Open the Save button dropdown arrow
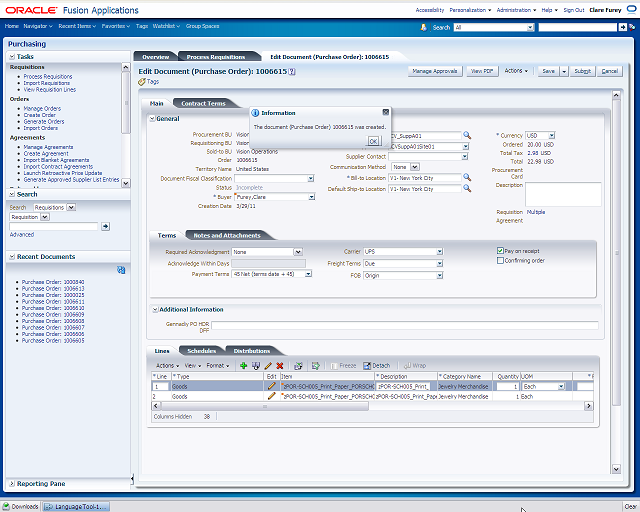This screenshot has height=512, width=640. click(564, 71)
